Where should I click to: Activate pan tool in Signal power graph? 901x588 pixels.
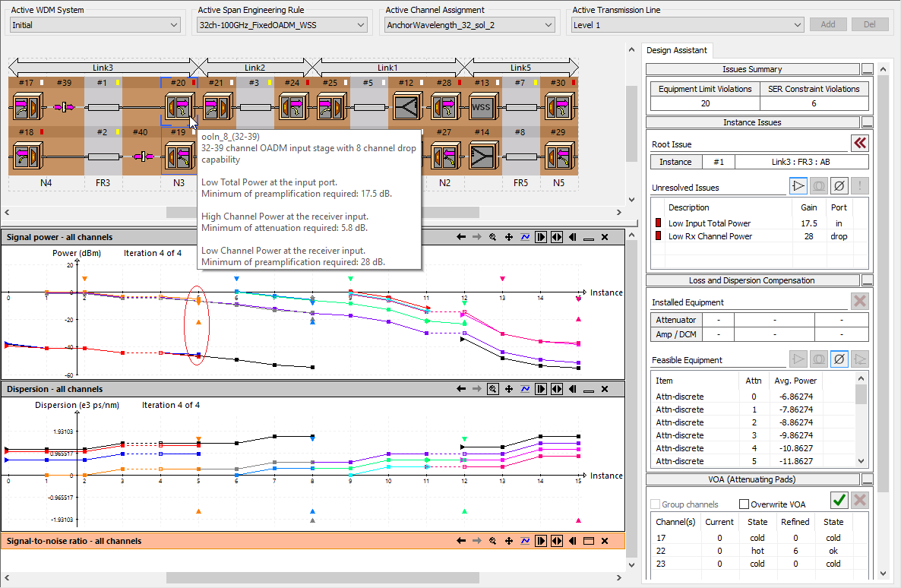click(x=508, y=237)
